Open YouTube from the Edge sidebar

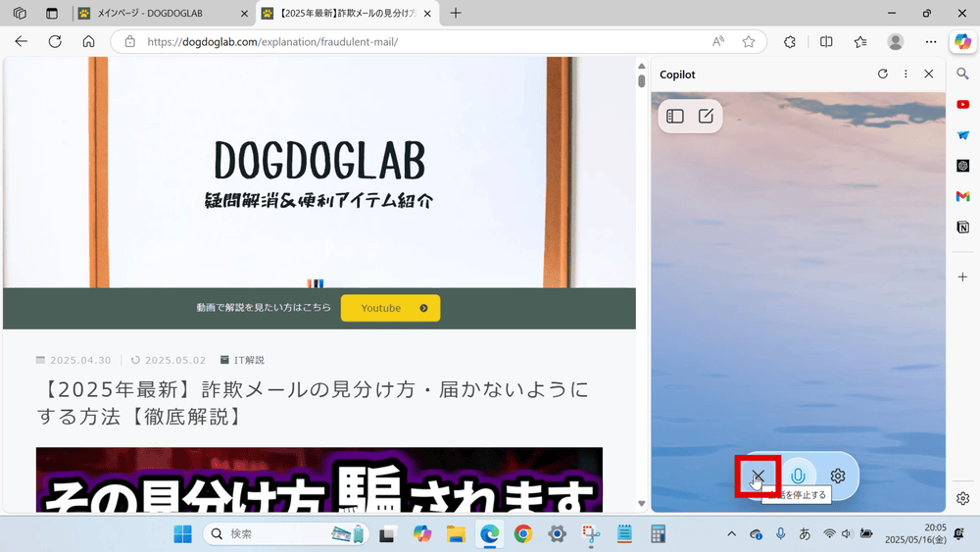click(963, 104)
